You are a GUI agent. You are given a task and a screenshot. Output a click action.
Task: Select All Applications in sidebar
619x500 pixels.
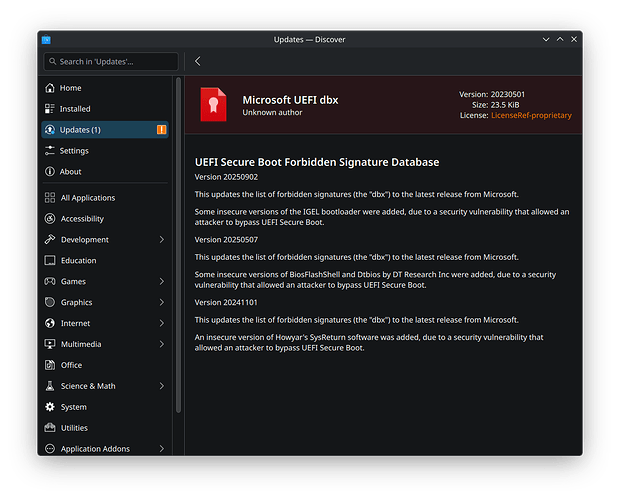[87, 198]
